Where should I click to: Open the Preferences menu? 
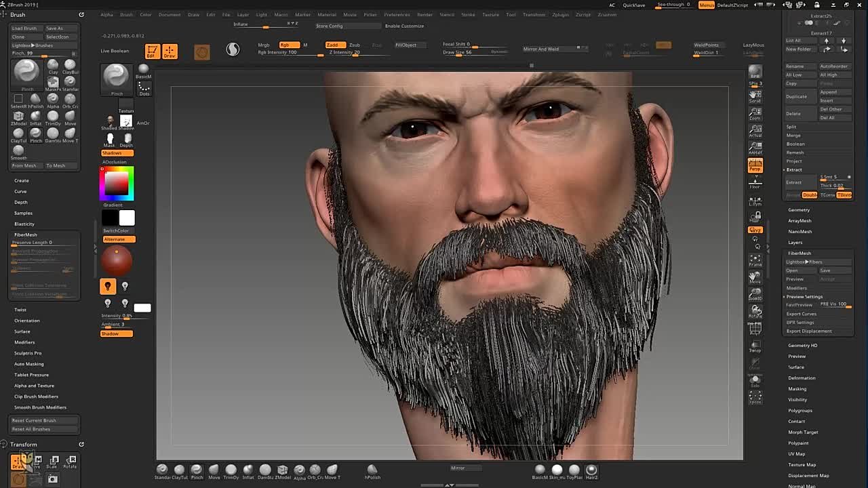click(x=397, y=14)
